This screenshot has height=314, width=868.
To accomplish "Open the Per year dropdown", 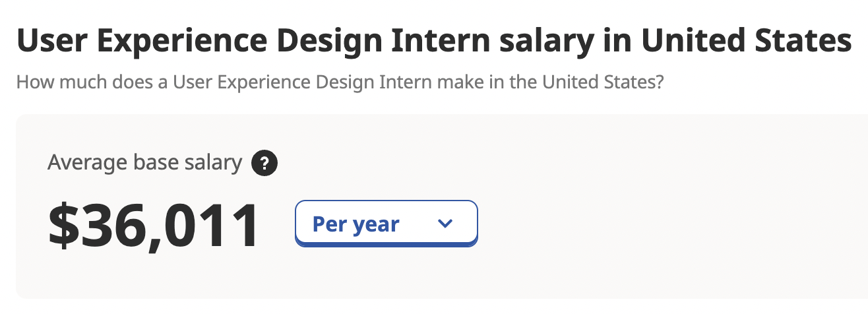I will (x=386, y=224).
